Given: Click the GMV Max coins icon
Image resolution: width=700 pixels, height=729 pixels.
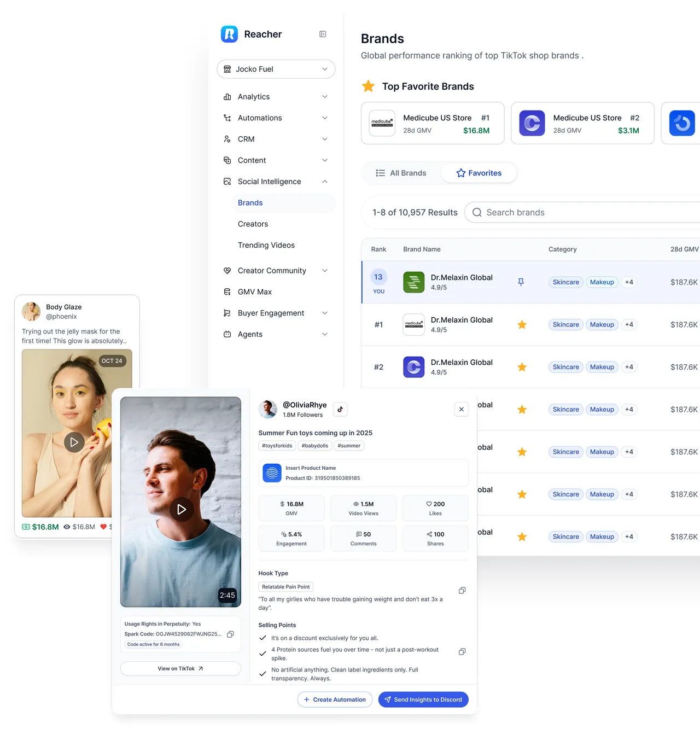Looking at the screenshot, I should click(x=227, y=292).
